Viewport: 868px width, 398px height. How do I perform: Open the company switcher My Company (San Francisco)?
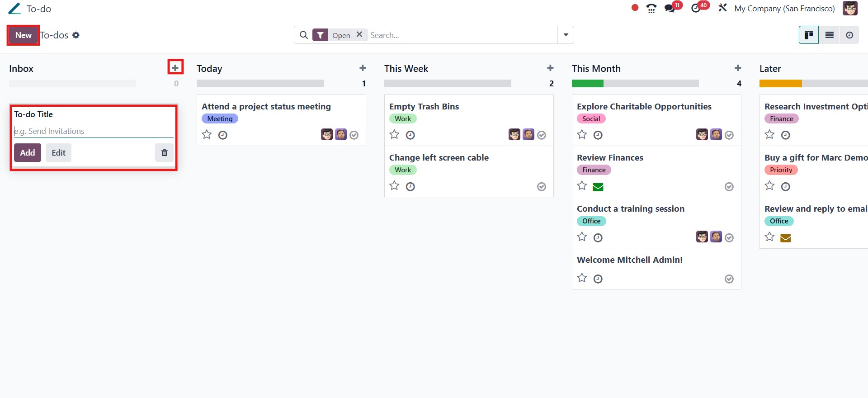pos(784,9)
